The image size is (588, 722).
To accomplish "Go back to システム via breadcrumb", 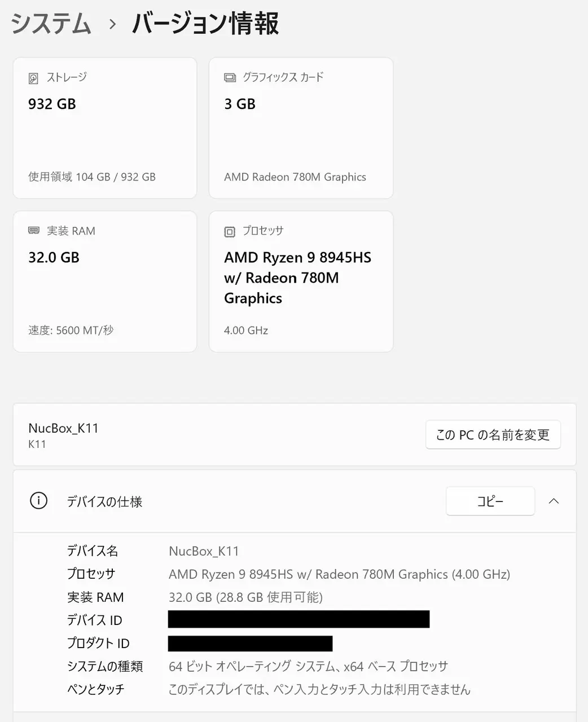I will coord(51,24).
